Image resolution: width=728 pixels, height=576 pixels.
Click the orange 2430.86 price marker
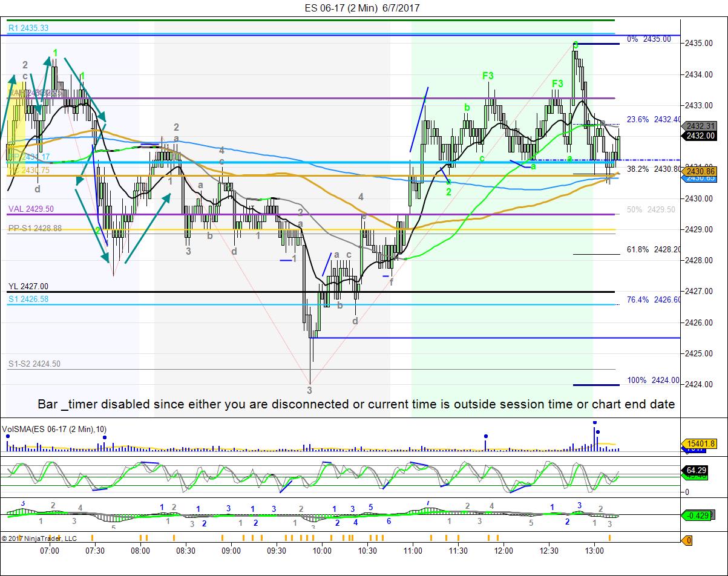(x=700, y=172)
